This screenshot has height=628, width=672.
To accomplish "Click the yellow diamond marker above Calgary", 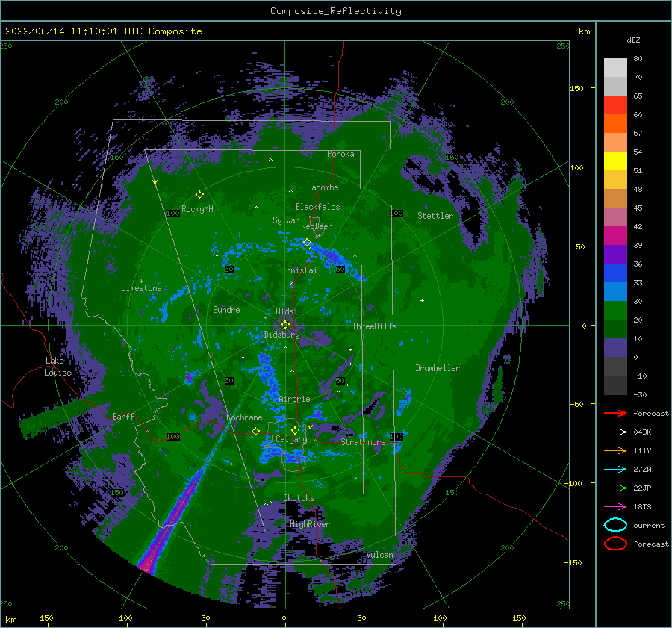I will coord(295,430).
